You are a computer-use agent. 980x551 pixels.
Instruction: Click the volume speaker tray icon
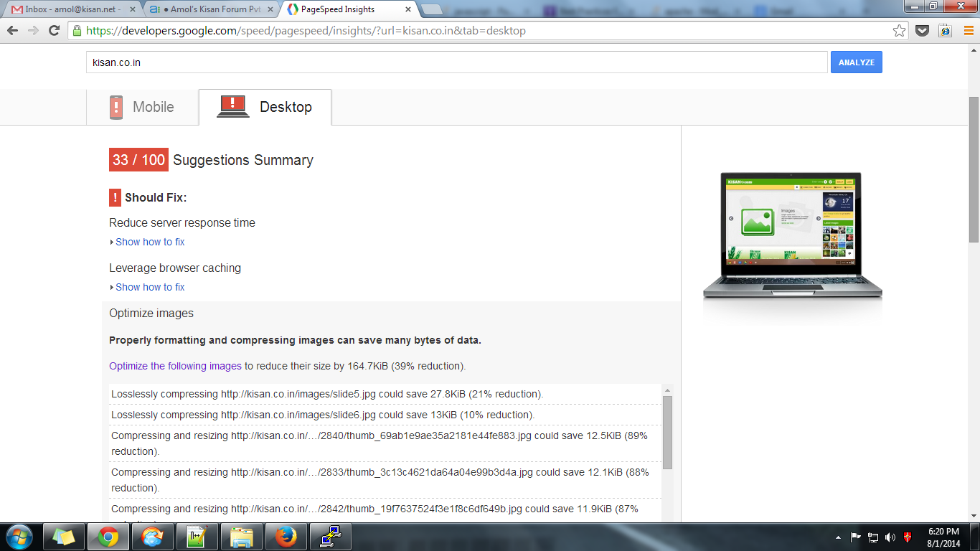(890, 537)
